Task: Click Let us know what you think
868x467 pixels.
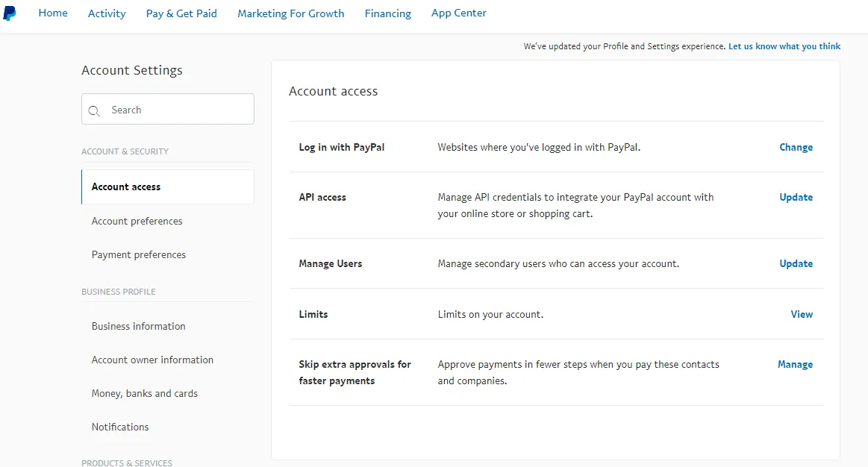Action: 784,46
